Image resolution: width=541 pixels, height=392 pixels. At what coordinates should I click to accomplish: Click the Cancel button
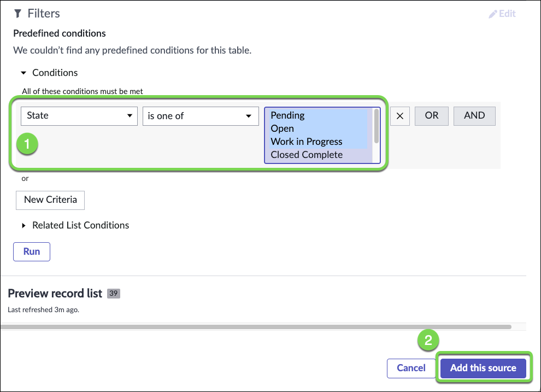click(411, 368)
